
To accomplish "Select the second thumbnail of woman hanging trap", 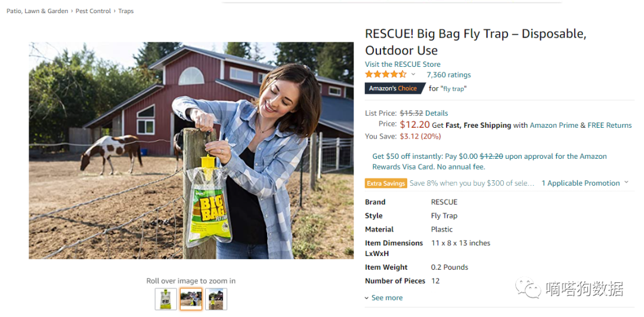I will click(191, 299).
